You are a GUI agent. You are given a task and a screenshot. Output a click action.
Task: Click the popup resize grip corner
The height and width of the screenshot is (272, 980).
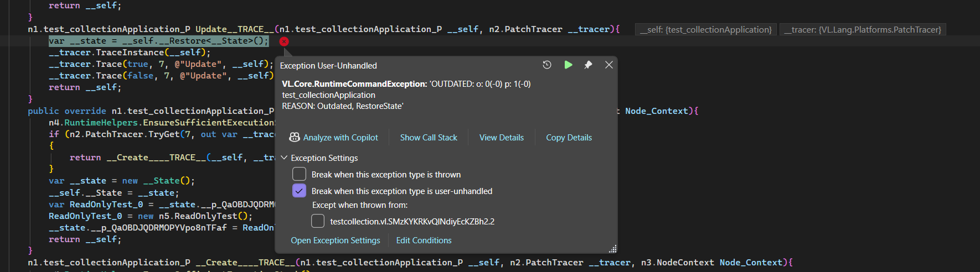612,249
